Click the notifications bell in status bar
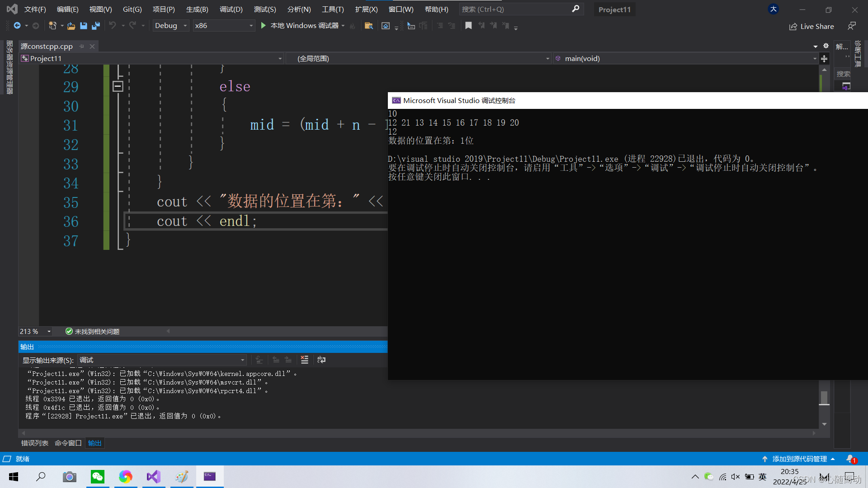Viewport: 868px width, 488px height. click(850, 459)
